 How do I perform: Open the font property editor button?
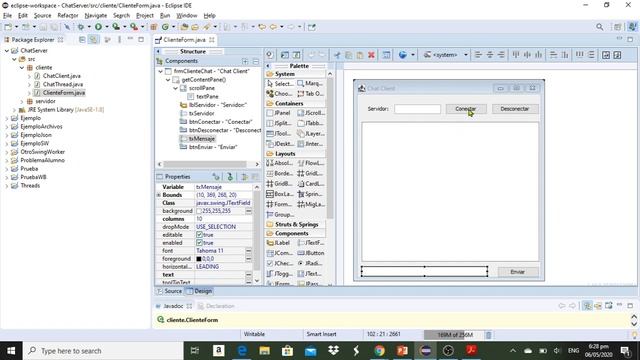[248, 251]
